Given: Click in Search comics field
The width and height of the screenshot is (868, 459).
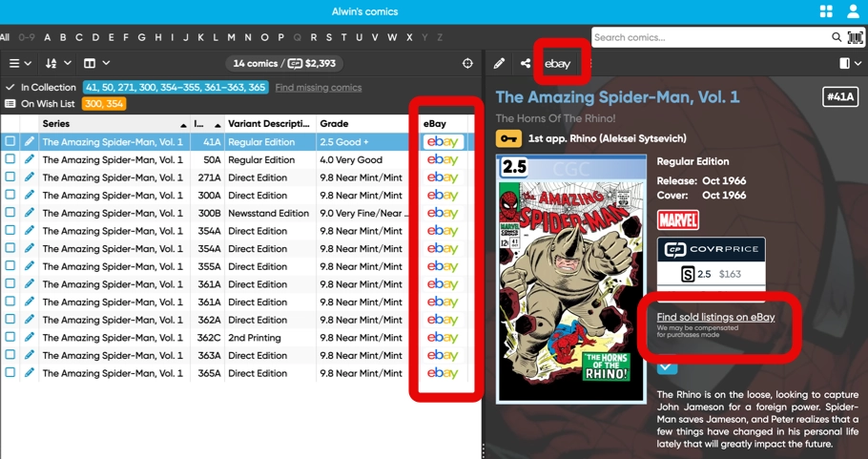Looking at the screenshot, I should point(712,37).
